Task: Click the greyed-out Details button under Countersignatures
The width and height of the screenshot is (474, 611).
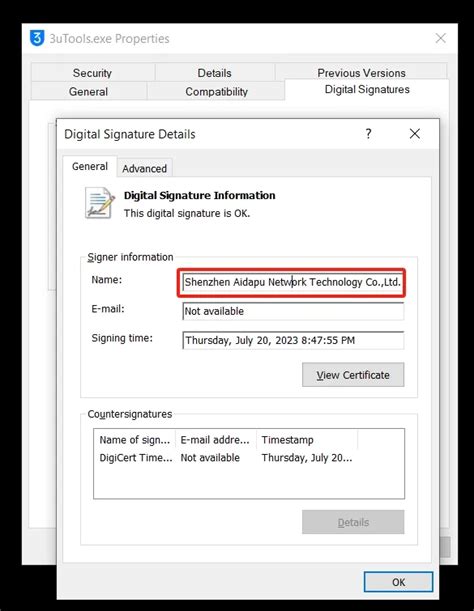Action: click(x=353, y=522)
